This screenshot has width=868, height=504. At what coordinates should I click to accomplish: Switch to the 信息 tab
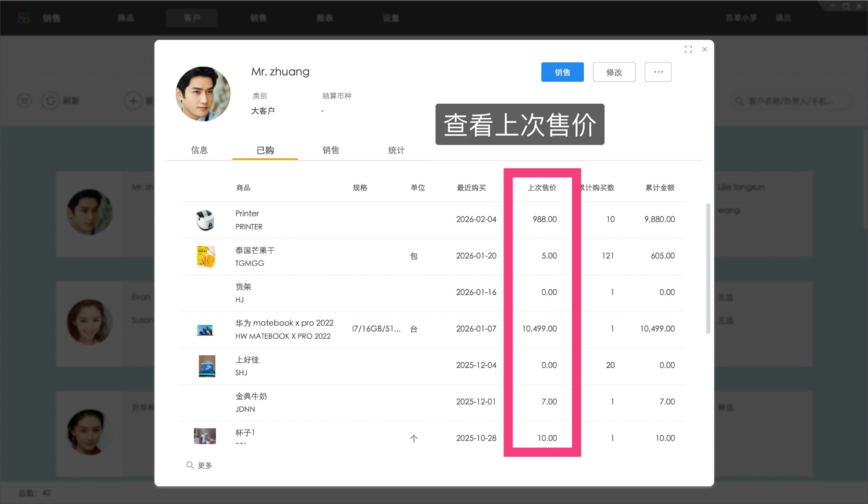(200, 150)
